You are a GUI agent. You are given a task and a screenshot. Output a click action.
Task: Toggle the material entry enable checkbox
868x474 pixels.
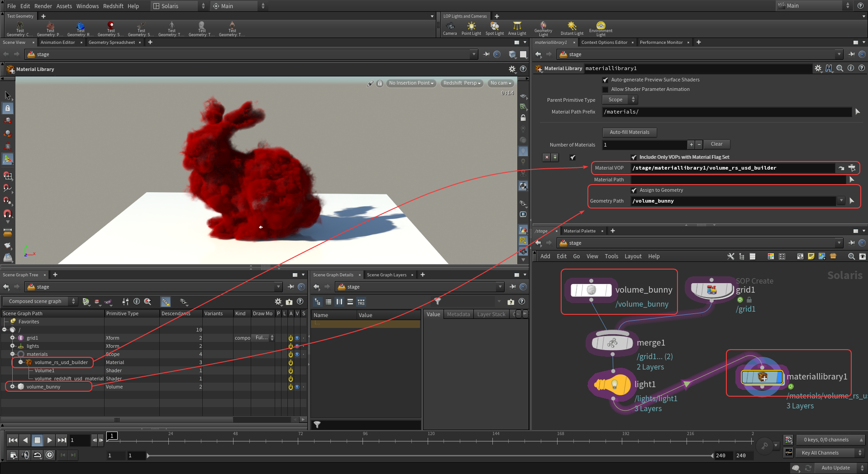573,157
